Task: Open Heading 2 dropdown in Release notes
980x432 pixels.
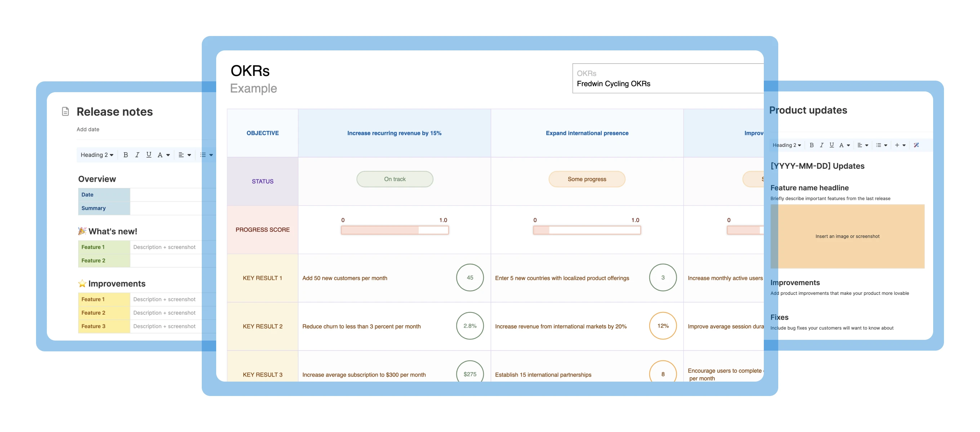Action: click(97, 155)
